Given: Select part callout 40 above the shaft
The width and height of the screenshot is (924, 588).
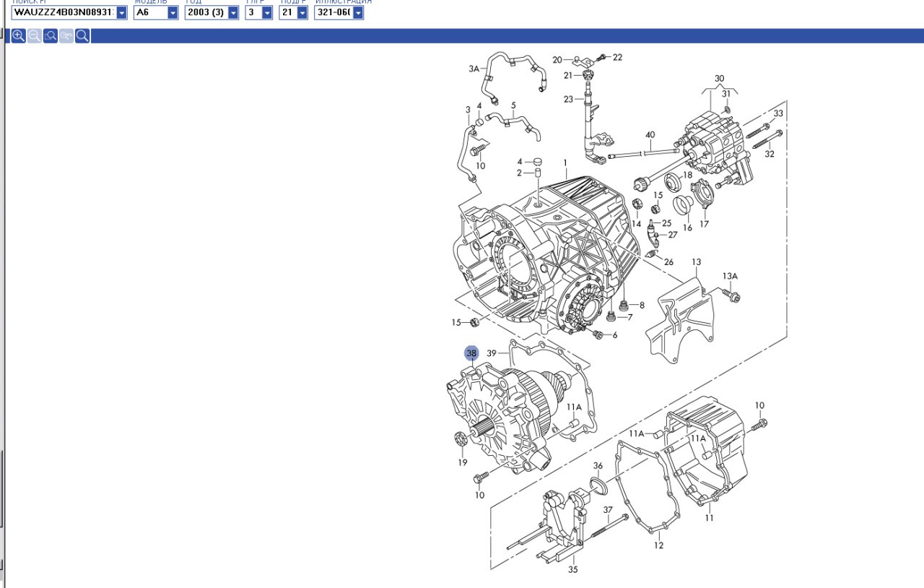Looking at the screenshot, I should point(650,135).
